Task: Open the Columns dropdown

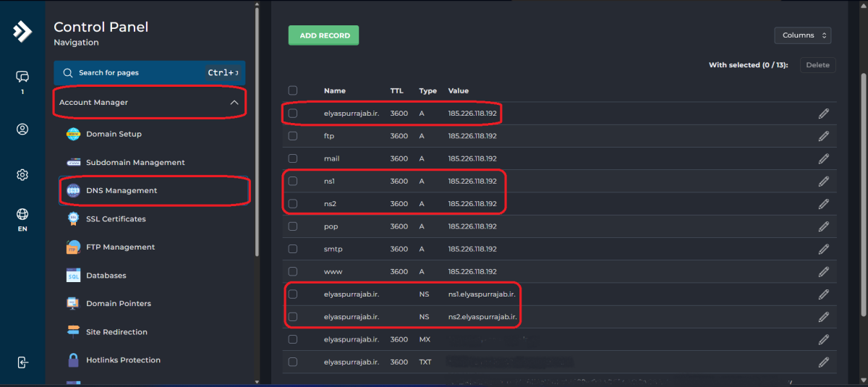Action: (x=802, y=35)
